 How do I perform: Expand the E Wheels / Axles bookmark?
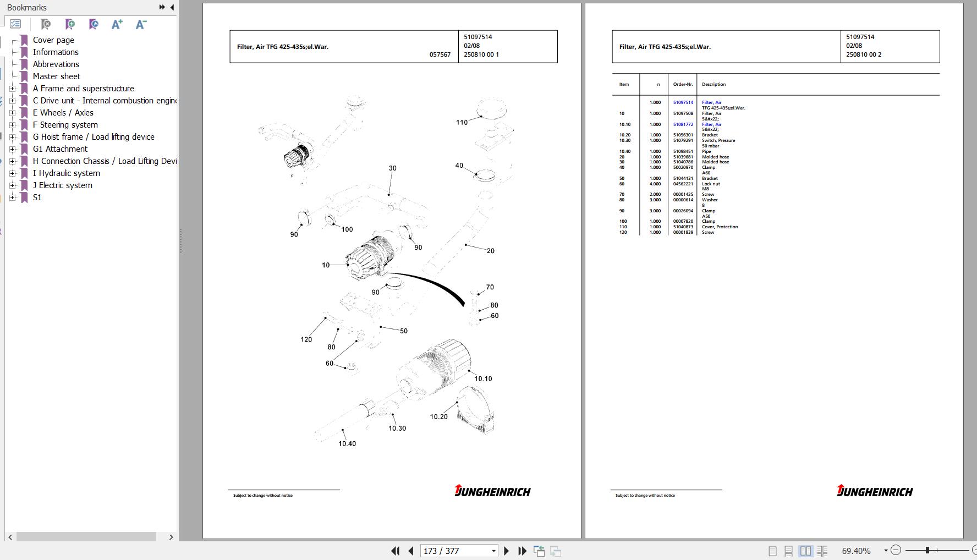[x=12, y=113]
